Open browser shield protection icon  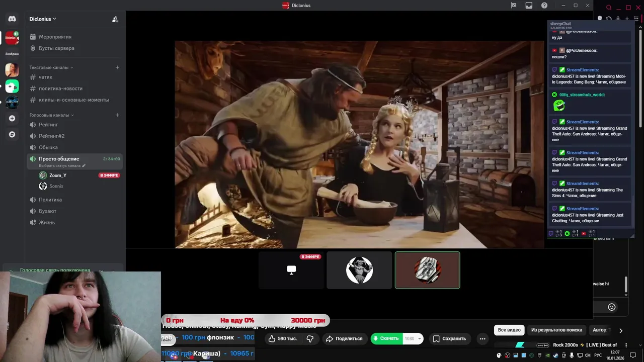tap(600, 19)
